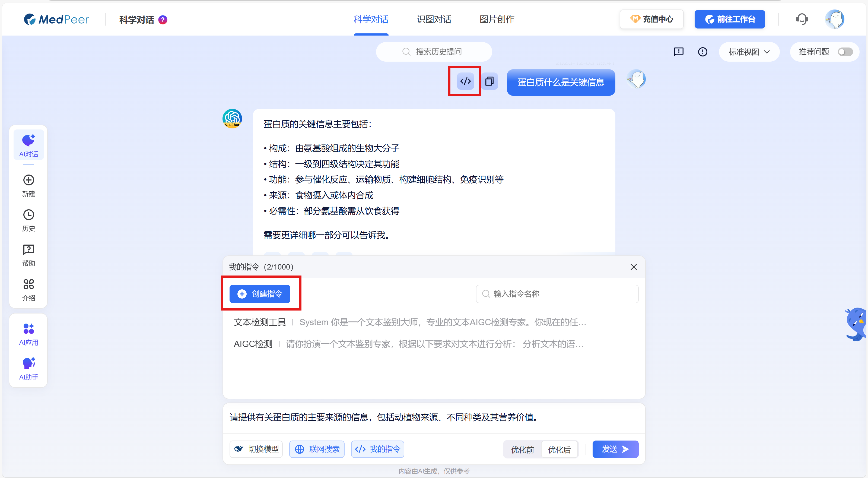Open the 标准视图 view dropdown
The height and width of the screenshot is (478, 868).
[749, 52]
